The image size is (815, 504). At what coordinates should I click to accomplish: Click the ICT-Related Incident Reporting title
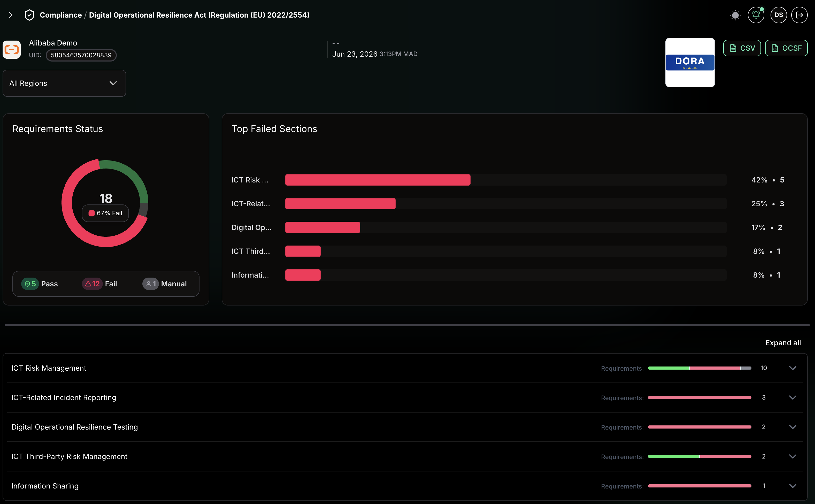[64, 397]
